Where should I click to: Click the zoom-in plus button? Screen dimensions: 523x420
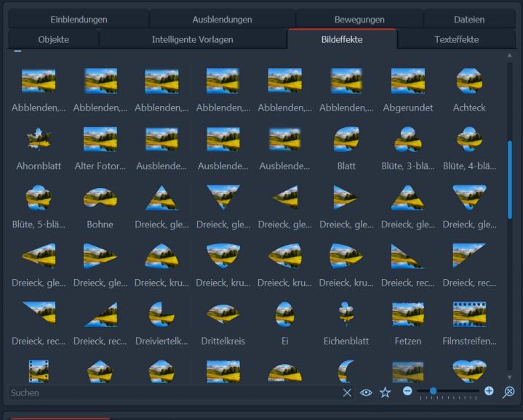click(489, 391)
